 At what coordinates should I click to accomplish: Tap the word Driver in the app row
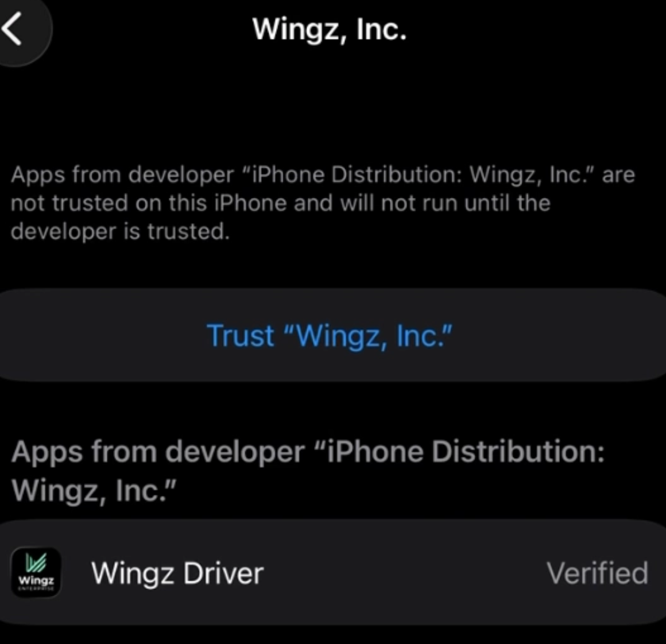223,573
